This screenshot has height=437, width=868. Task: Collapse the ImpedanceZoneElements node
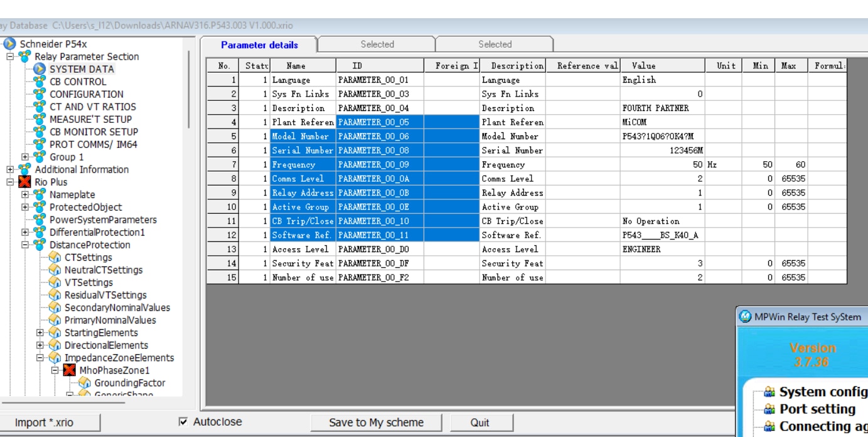[x=40, y=357]
